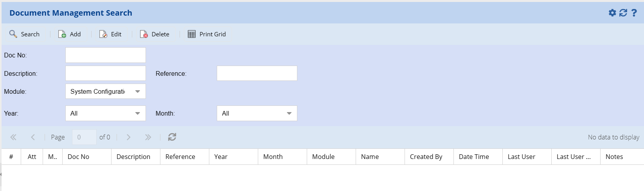Click the Description column header
Viewport: 644px width, 191px height.
(x=133, y=157)
